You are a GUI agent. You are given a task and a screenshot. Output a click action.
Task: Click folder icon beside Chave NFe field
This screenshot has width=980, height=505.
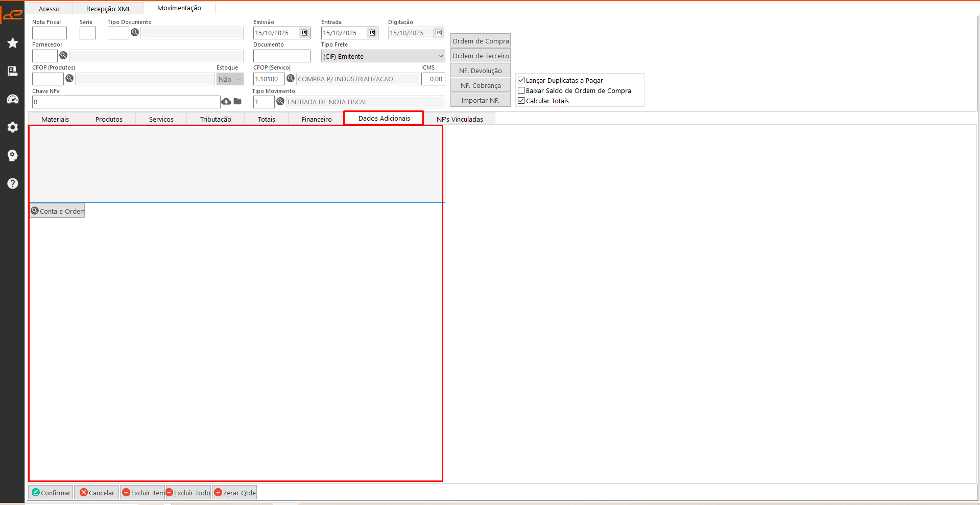(x=237, y=102)
